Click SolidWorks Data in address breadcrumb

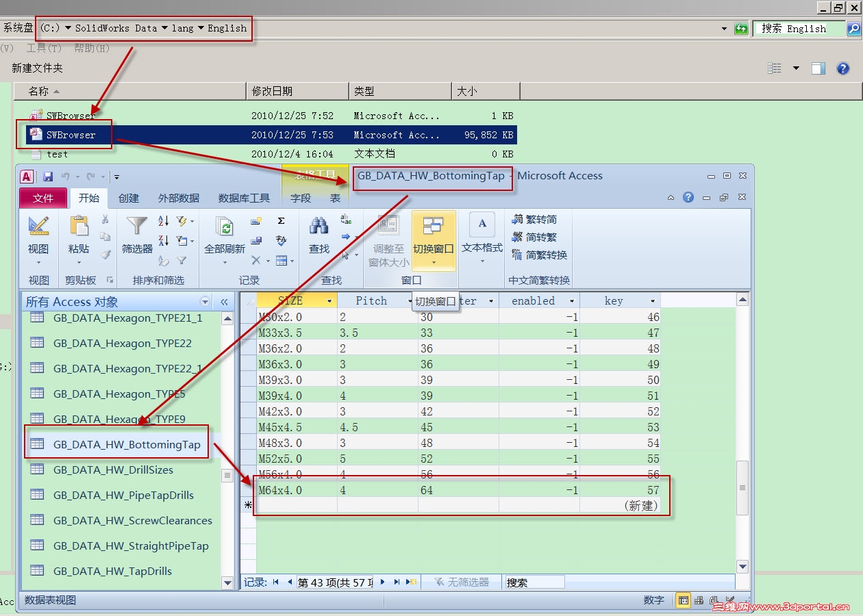point(116,28)
